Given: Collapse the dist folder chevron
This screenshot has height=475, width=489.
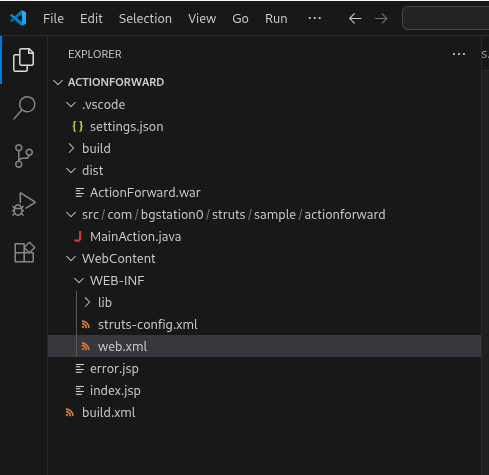Looking at the screenshot, I should click(x=71, y=171).
